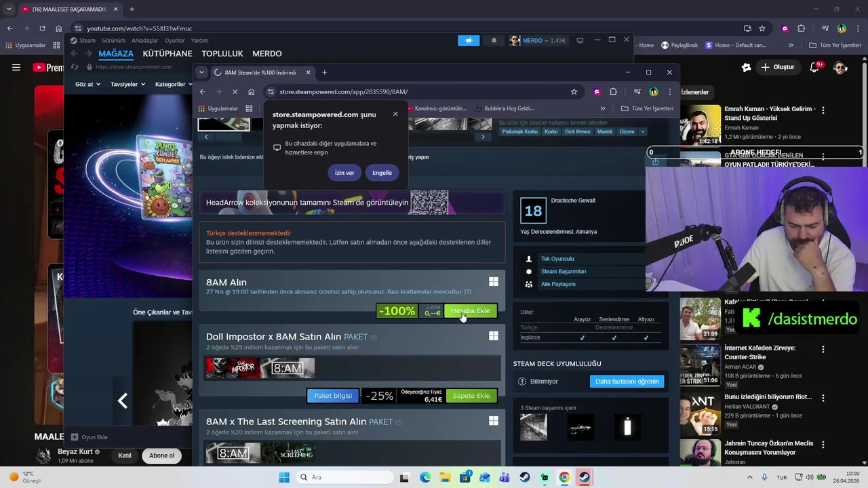Open Microsoft Edge from the taskbar
The height and width of the screenshot is (488, 868).
pyautogui.click(x=425, y=477)
